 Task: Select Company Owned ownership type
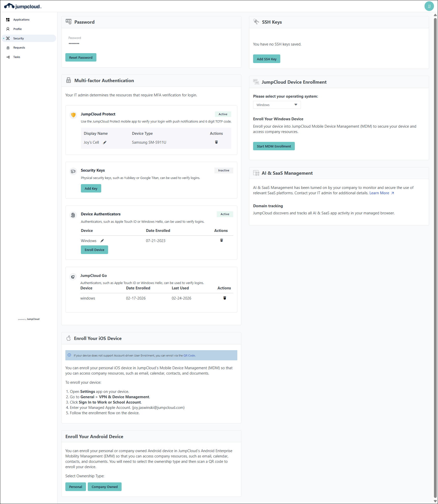105,487
